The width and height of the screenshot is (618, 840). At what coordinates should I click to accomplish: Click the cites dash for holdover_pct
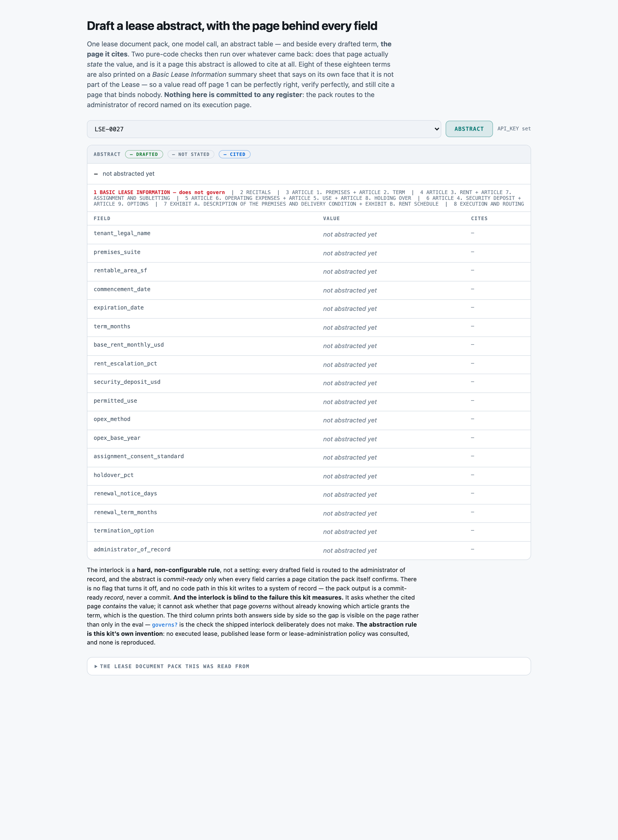(472, 475)
